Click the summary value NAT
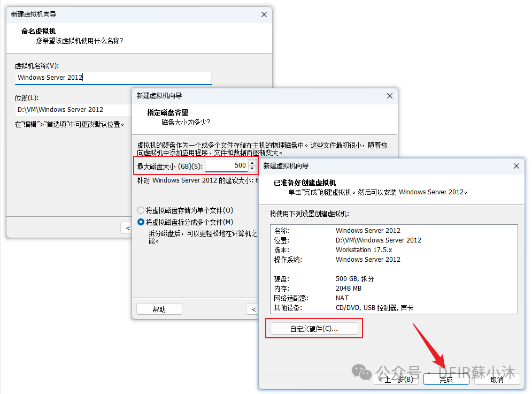 coord(342,298)
